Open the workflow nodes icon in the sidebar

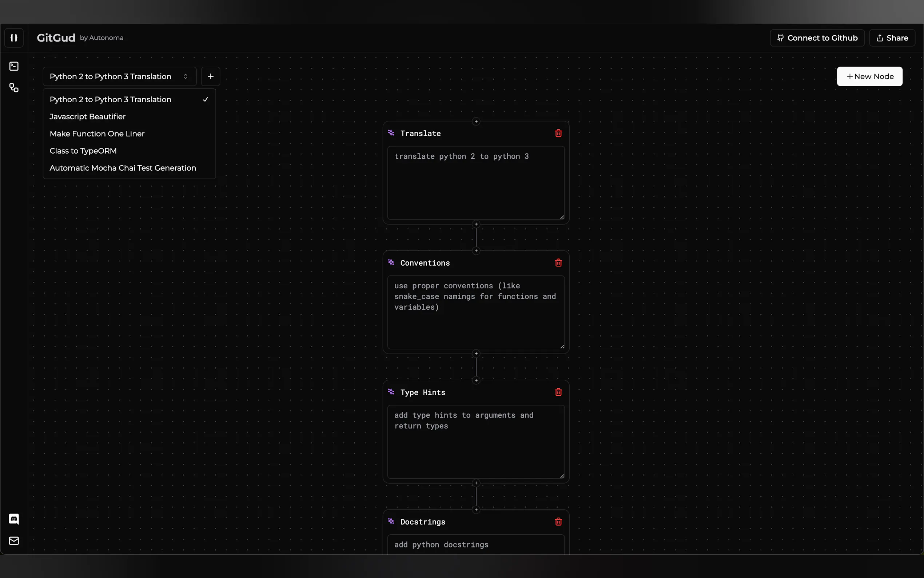coord(14,88)
